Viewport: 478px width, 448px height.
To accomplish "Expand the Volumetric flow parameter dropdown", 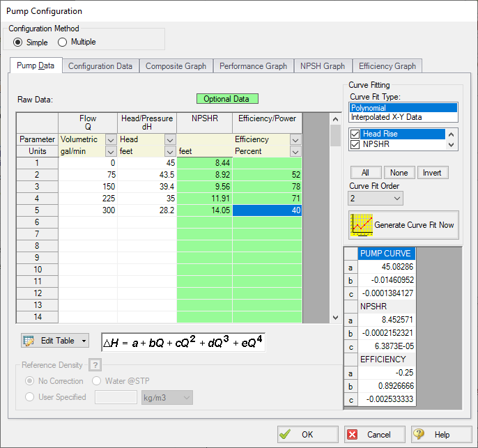I will [x=110, y=139].
